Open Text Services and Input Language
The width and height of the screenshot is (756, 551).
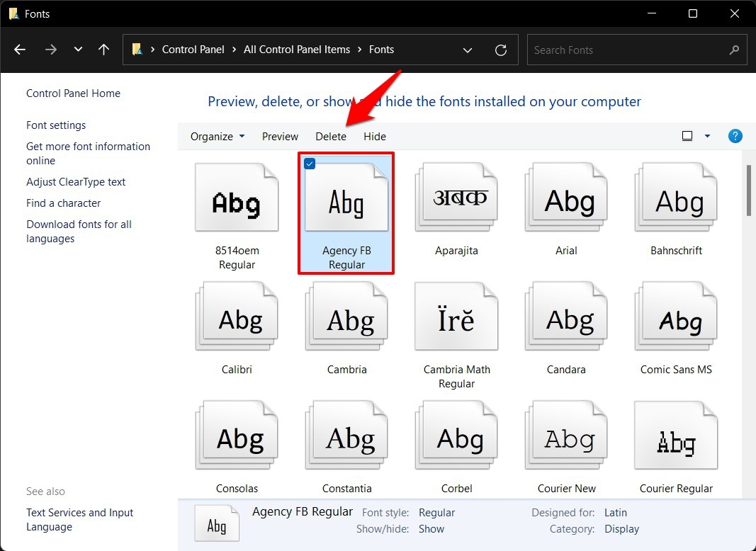tap(79, 520)
